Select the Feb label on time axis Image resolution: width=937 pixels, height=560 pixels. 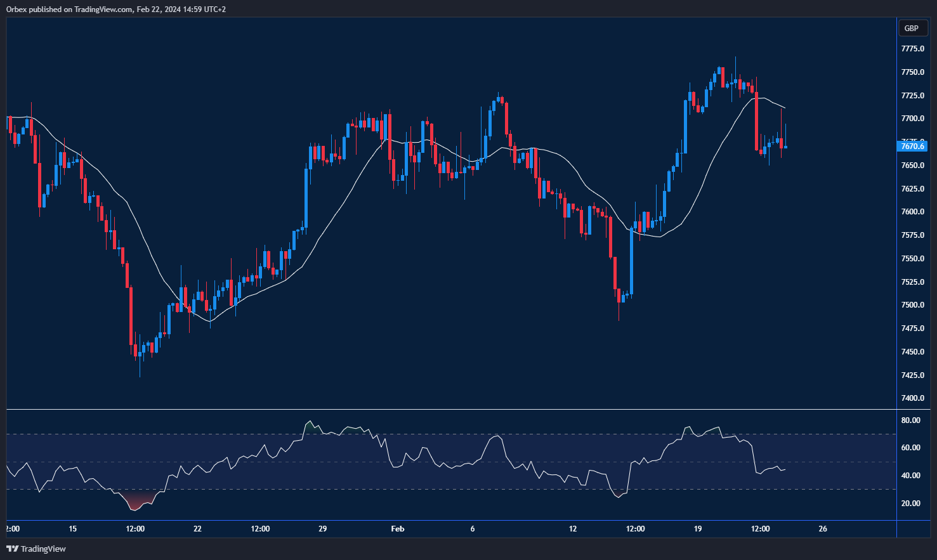397,529
